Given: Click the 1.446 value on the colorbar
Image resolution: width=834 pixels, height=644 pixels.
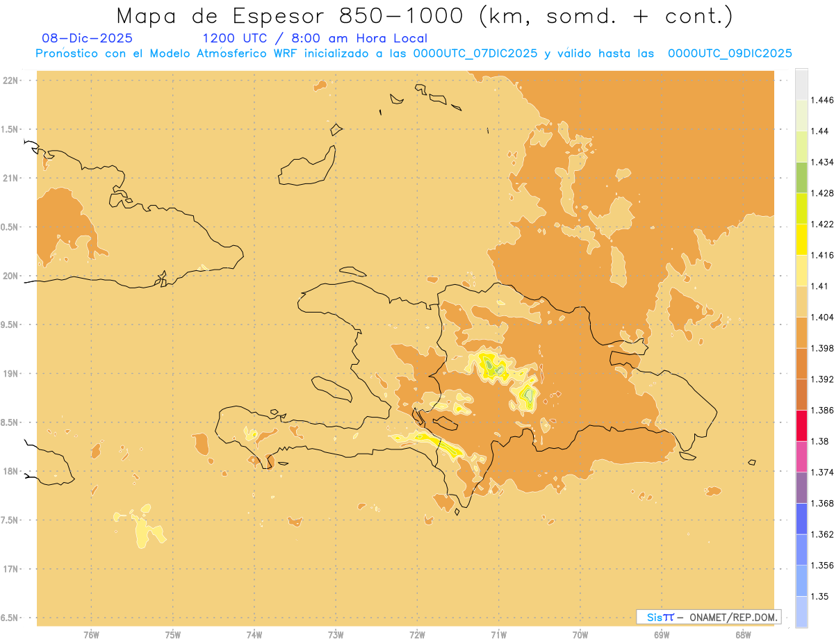Looking at the screenshot, I should pyautogui.click(x=824, y=100).
